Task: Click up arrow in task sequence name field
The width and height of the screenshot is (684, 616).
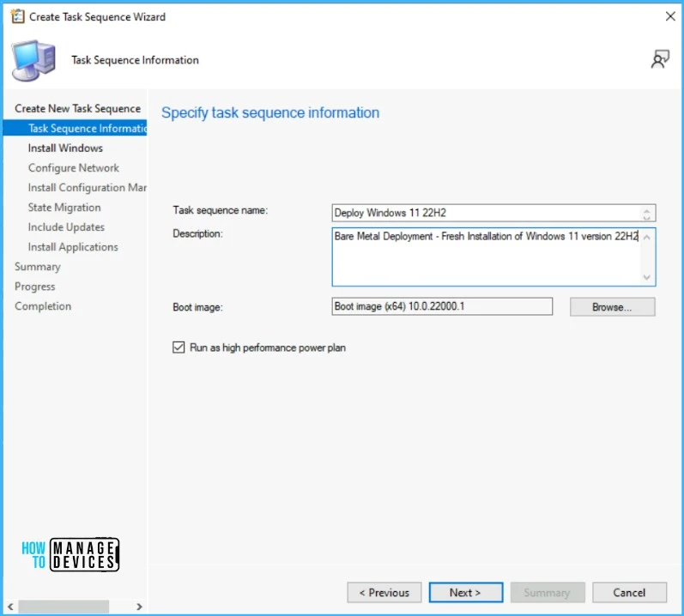Action: (646, 210)
